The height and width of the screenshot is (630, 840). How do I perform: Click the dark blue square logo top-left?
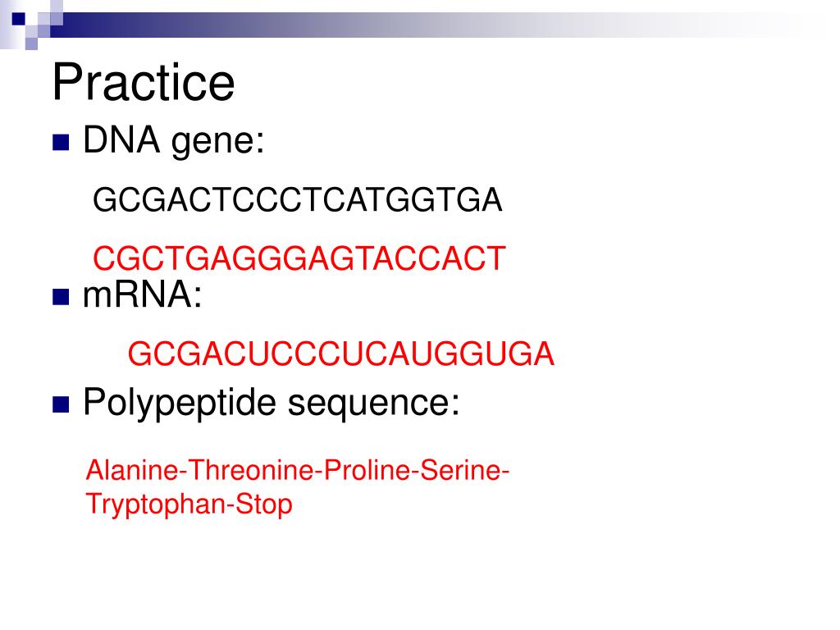(x=18, y=20)
